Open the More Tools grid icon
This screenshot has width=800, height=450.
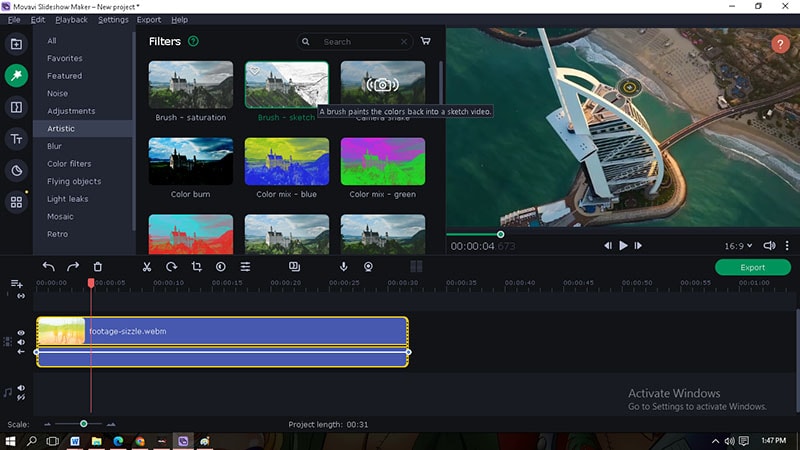[16, 202]
